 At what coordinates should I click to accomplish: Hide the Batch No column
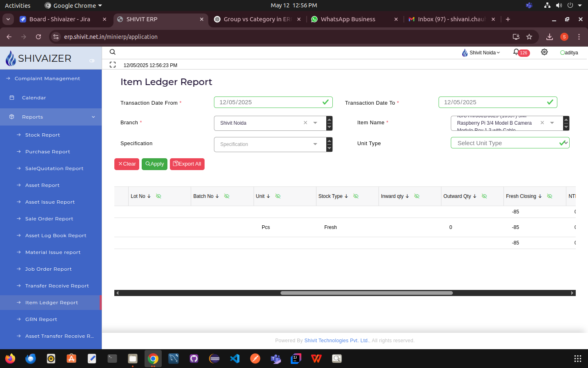(x=227, y=196)
